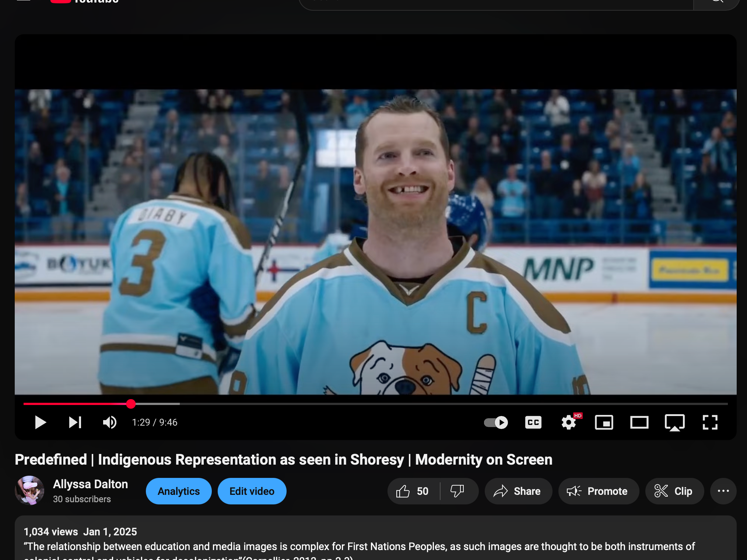Open the more actions ellipsis menu
The width and height of the screenshot is (747, 560).
723,491
